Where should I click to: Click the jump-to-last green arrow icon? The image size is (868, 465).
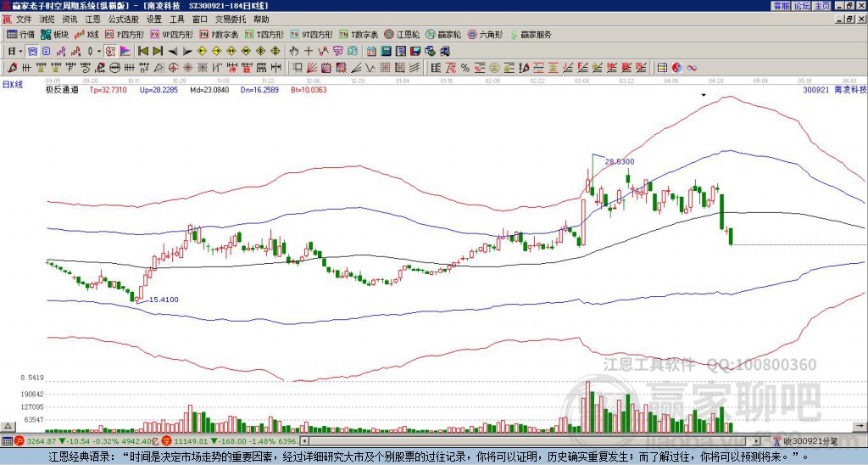click(158, 51)
